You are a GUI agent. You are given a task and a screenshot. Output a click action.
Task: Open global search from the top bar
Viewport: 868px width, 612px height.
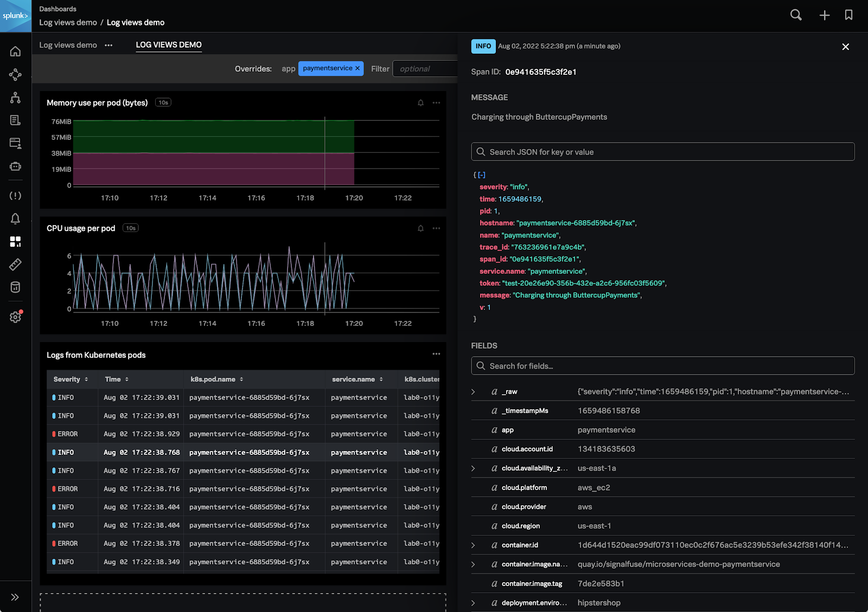click(796, 15)
